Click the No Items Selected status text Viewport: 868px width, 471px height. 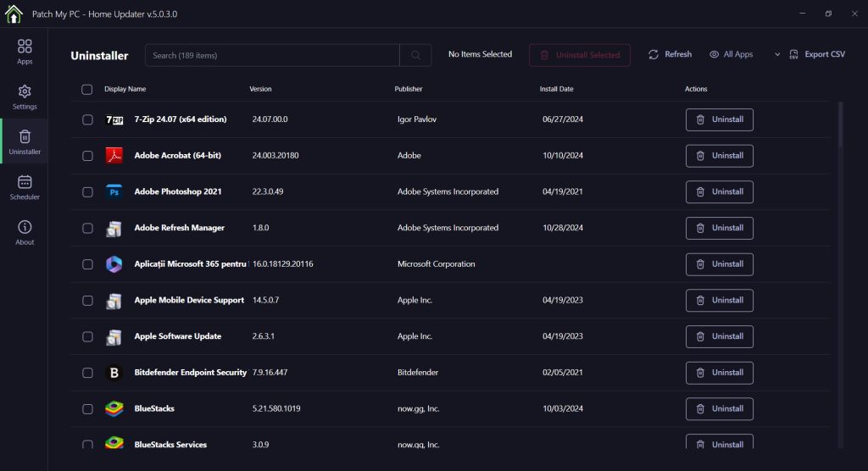480,54
